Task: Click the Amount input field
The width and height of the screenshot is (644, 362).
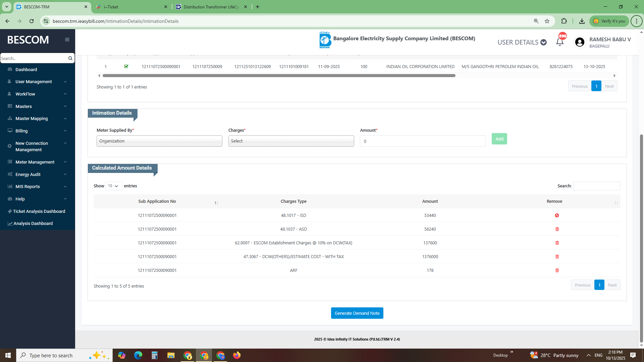Action: [x=423, y=141]
